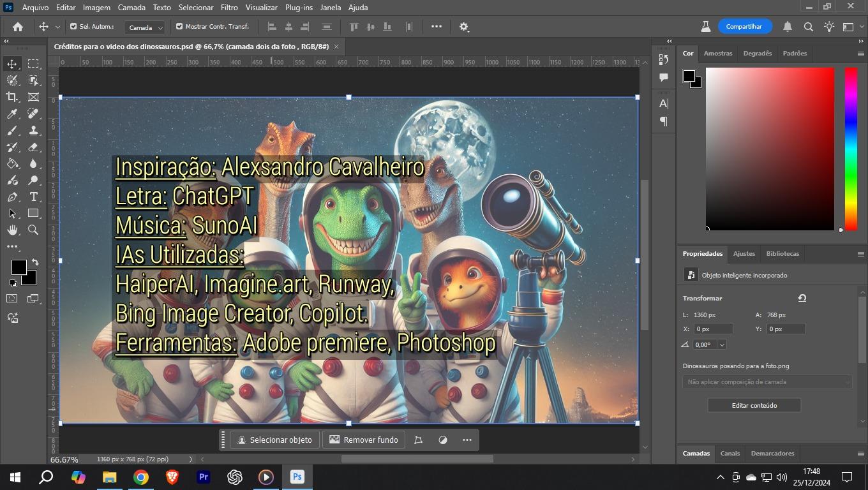Open the layer comp dropdown
The height and width of the screenshot is (490, 868).
[x=767, y=382]
